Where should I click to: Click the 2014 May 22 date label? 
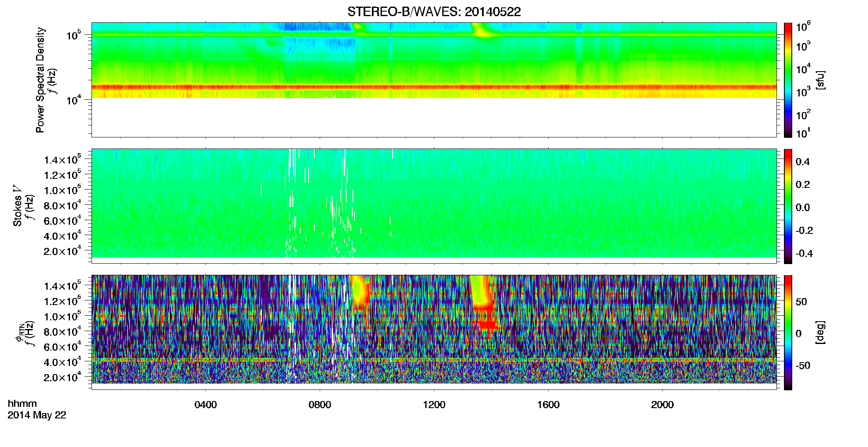coord(37,415)
